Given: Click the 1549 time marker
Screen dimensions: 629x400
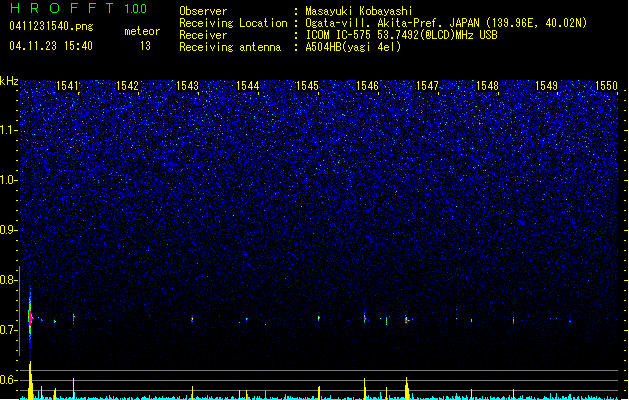Looking at the screenshot, I should click(546, 86).
